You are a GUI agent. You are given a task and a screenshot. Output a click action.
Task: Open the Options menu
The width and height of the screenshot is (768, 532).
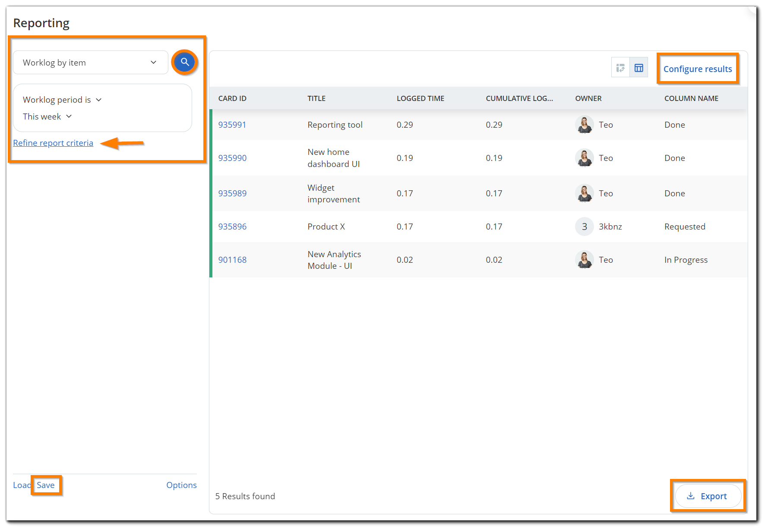click(x=181, y=485)
